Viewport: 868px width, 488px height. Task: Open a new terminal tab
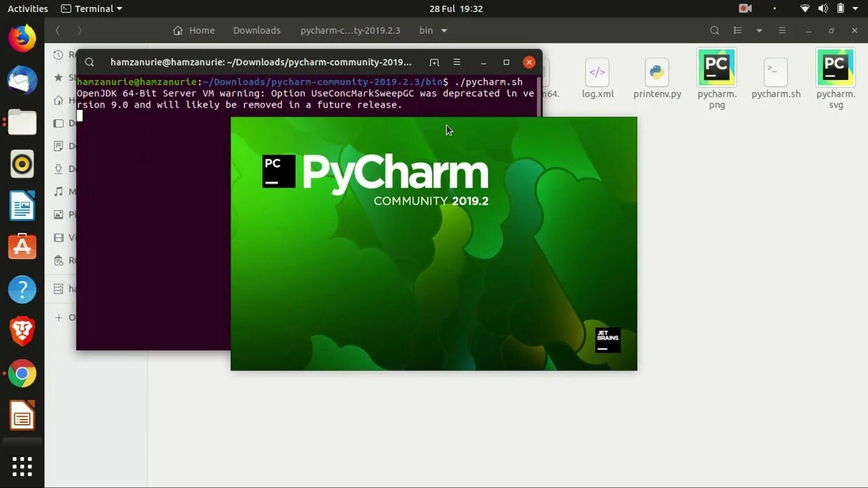click(435, 62)
